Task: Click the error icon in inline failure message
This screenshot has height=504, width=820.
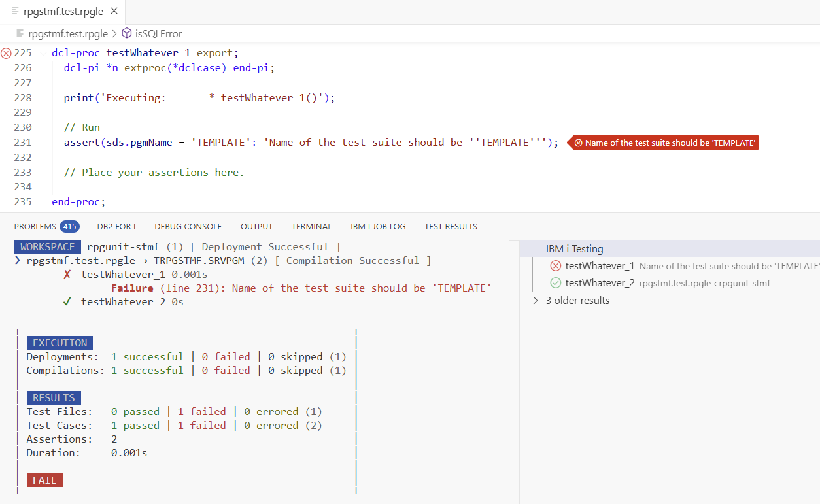Action: point(577,143)
